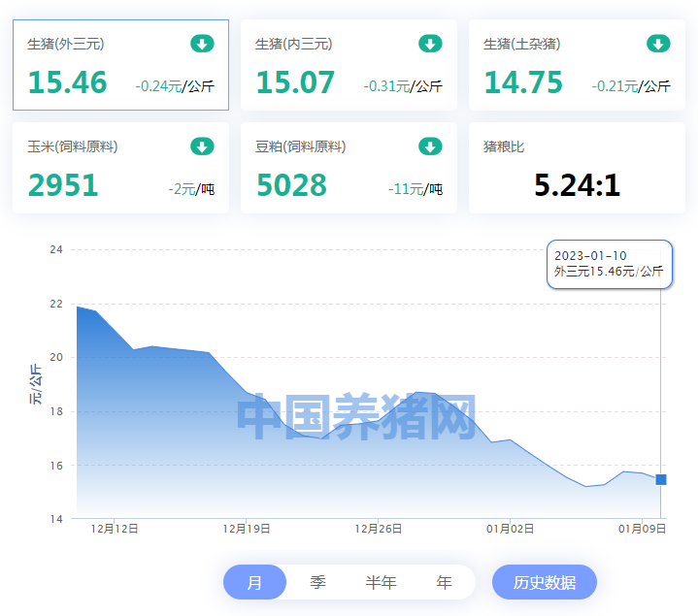Click the -2元/吨 change text
This screenshot has width=698, height=616.
click(191, 189)
